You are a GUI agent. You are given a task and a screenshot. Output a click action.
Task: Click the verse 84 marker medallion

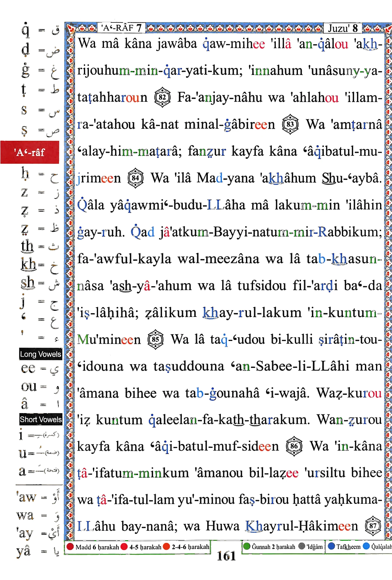[136, 178]
